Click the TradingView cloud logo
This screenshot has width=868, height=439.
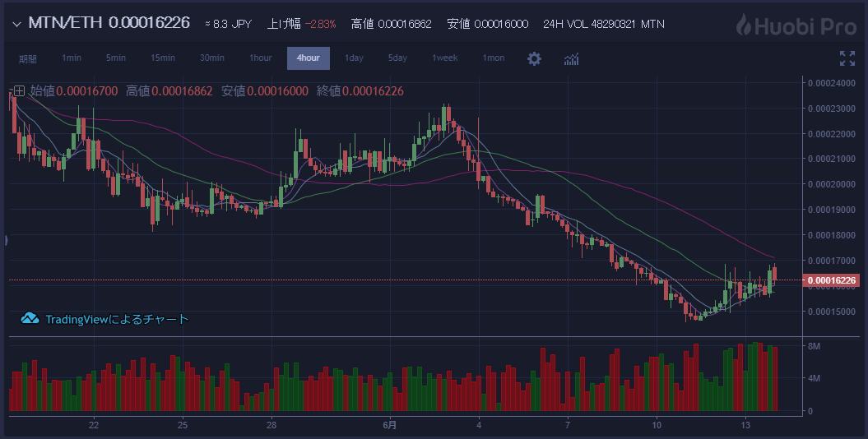(x=30, y=319)
